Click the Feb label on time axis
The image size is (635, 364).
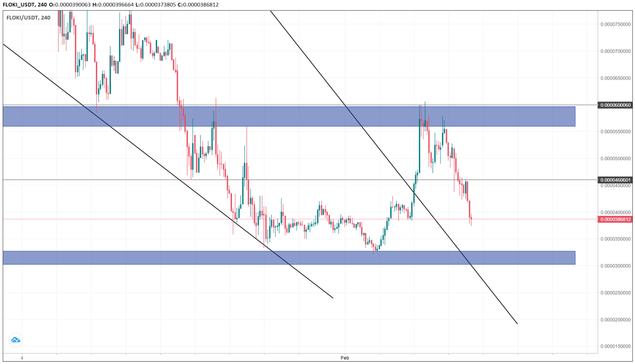coord(344,358)
